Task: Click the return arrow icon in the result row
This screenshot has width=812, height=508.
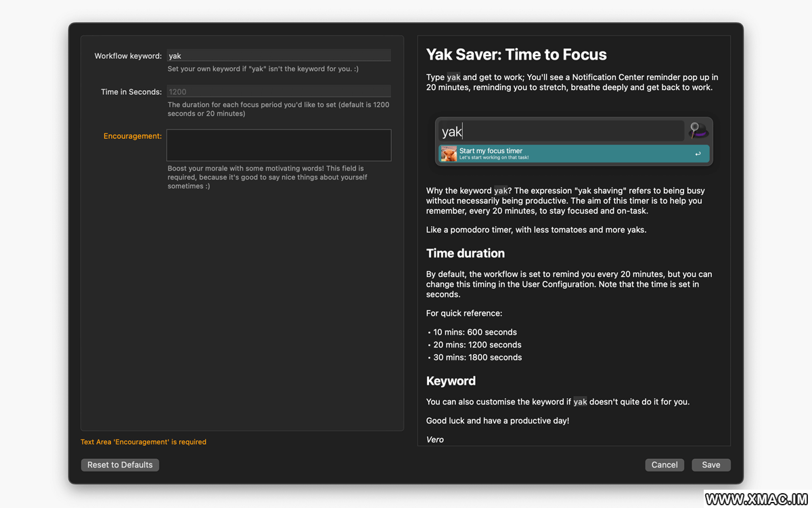Action: [698, 154]
